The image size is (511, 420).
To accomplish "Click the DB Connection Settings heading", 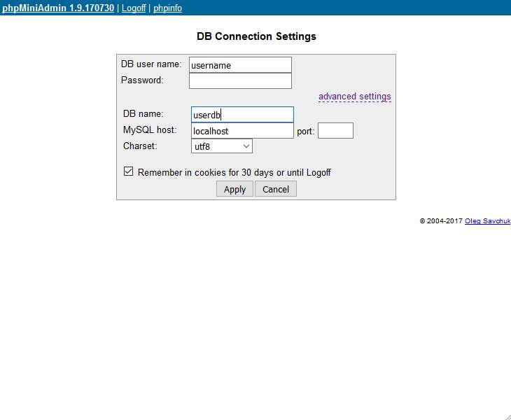I will click(256, 36).
